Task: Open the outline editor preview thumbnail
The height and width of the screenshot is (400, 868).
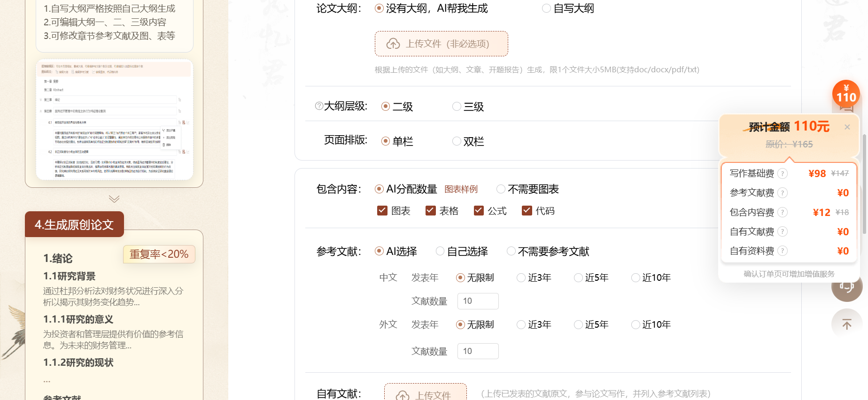Action: coord(115,119)
